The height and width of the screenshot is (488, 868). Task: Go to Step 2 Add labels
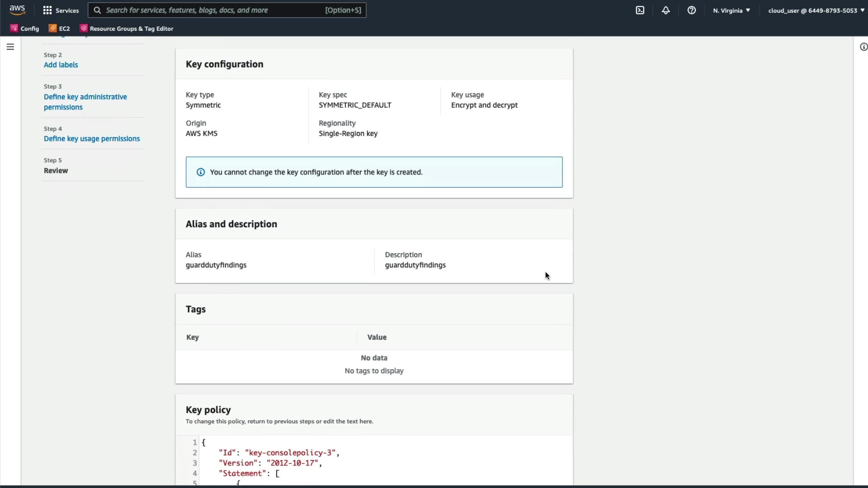click(61, 65)
